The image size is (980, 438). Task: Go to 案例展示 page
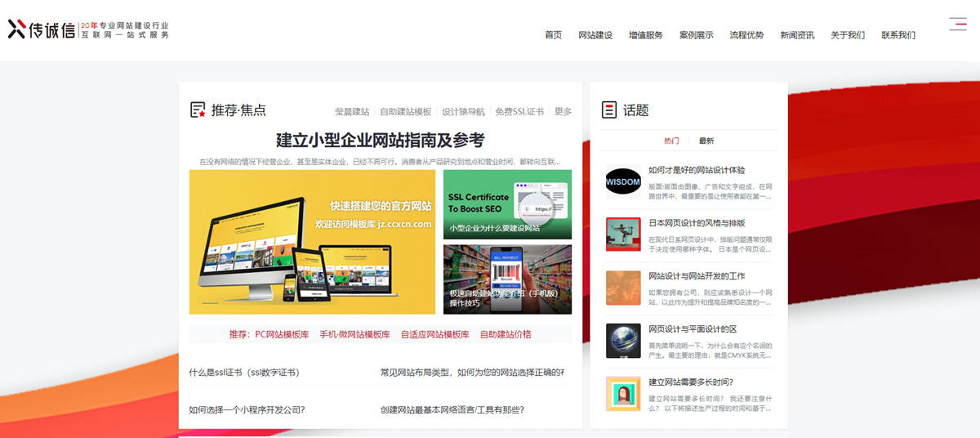pos(697,35)
